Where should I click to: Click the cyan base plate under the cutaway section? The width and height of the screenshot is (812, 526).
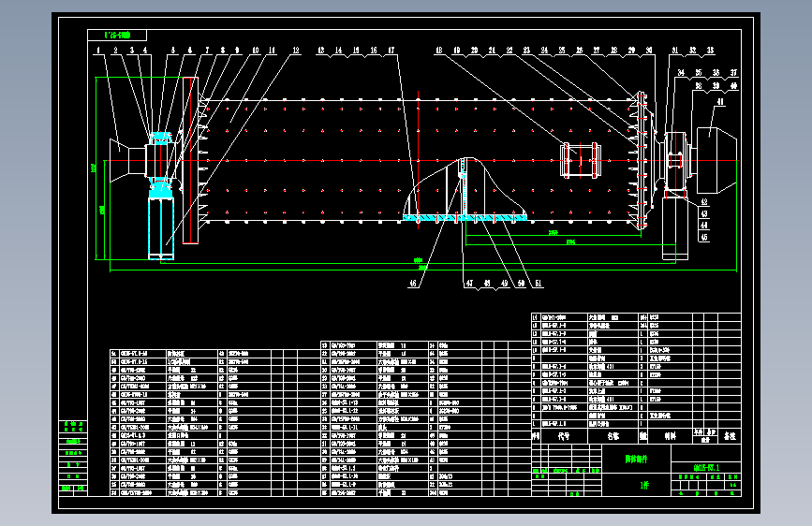pos(465,218)
